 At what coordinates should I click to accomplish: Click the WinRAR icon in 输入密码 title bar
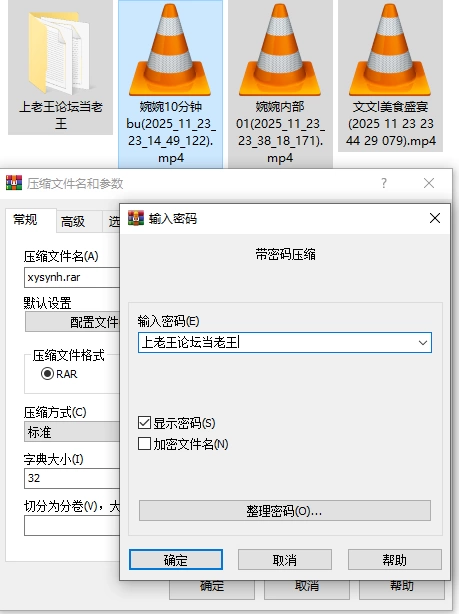pos(136,218)
